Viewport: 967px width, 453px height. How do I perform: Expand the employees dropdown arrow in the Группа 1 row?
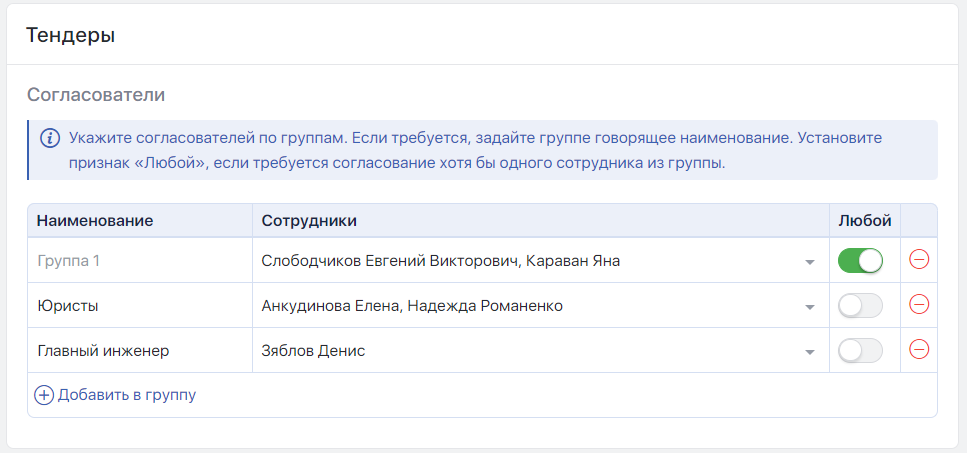[809, 262]
